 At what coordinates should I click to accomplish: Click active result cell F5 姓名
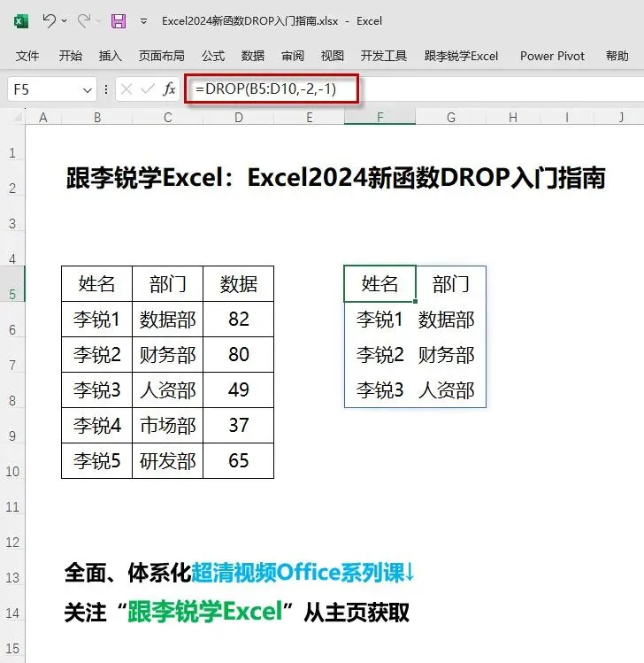379,284
